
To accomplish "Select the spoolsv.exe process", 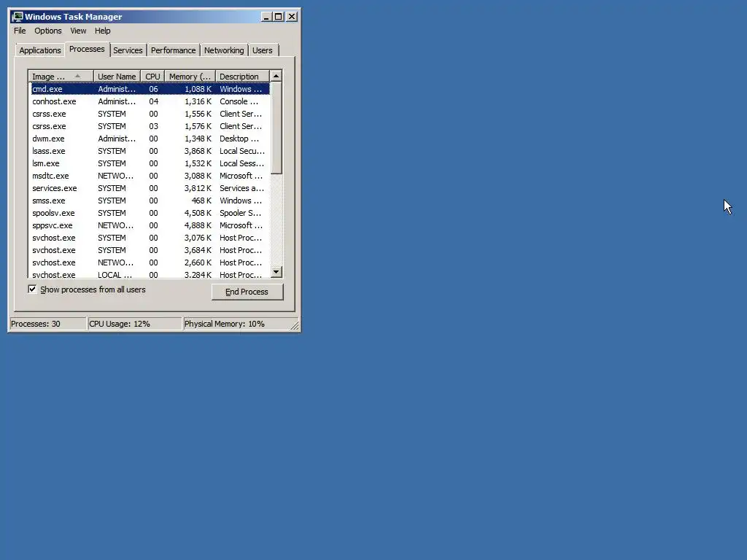I will [x=150, y=213].
